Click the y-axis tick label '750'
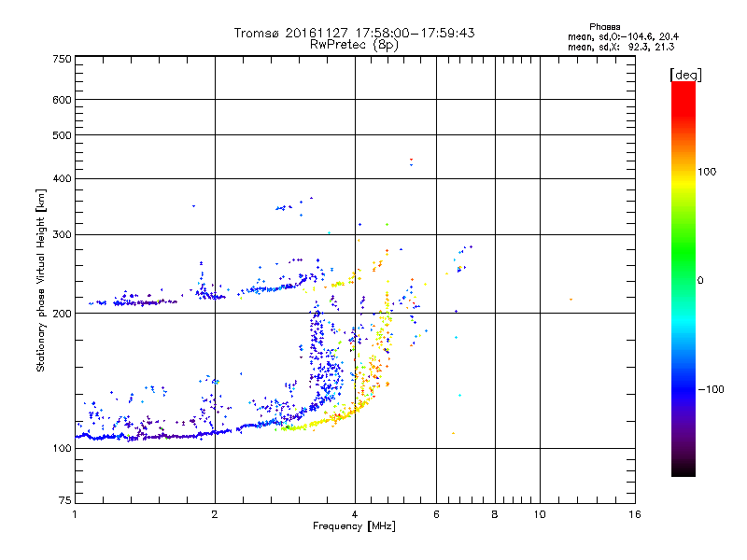The width and height of the screenshot is (747, 560). pyautogui.click(x=62, y=59)
